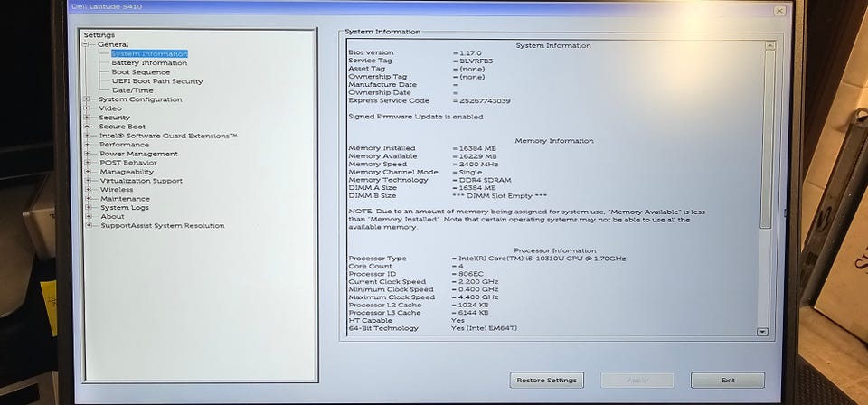Click the DIMM Slot Empty value

pyautogui.click(x=500, y=196)
